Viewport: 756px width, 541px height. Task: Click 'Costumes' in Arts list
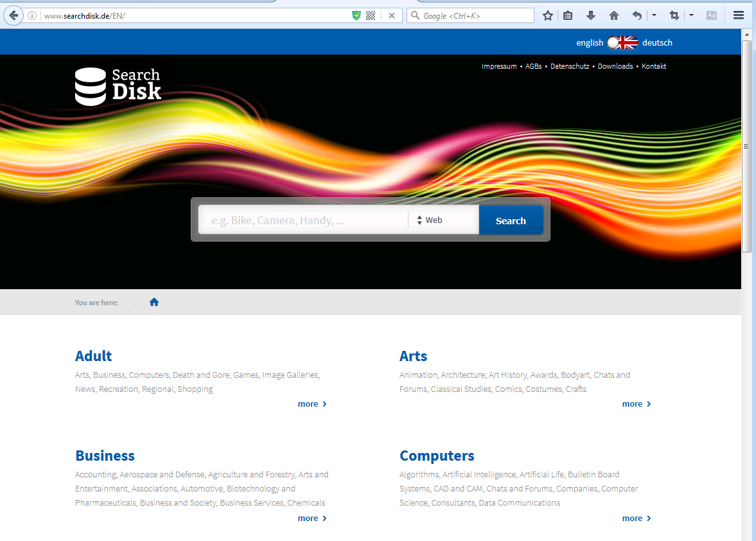pos(544,389)
